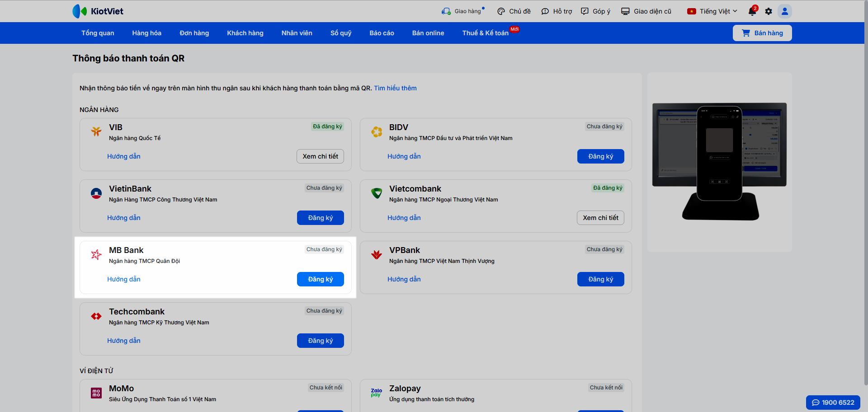The width and height of the screenshot is (868, 412).
Task: Click the 'Ngân hàng TMCP Quân Đội' description
Action: (x=145, y=261)
